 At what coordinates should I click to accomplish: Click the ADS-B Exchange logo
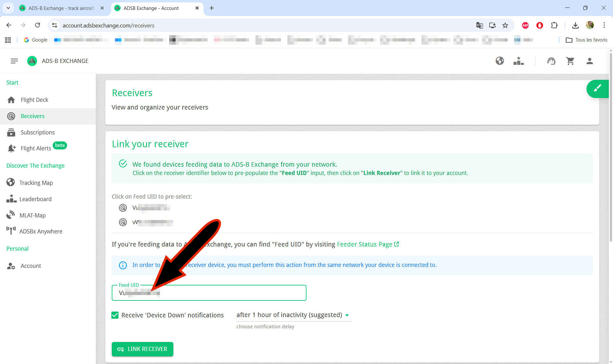coord(32,61)
